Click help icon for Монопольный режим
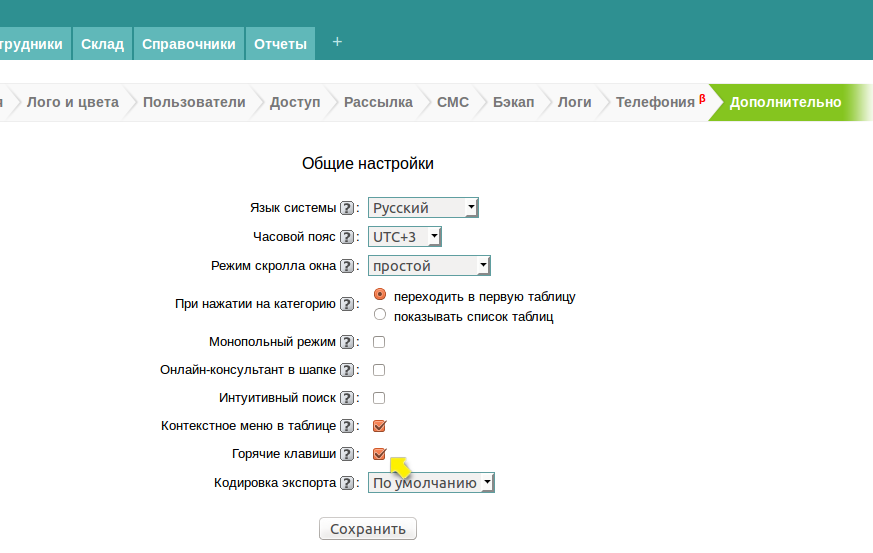 pyautogui.click(x=347, y=342)
